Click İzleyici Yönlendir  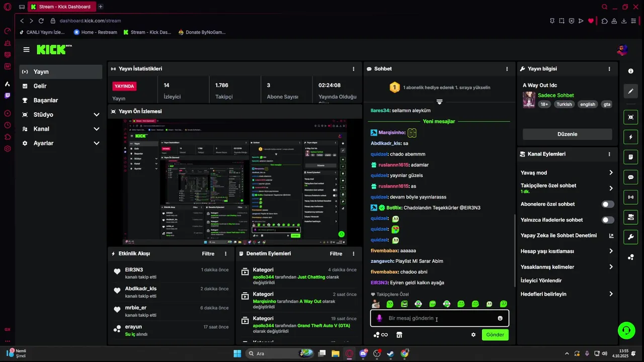(541, 281)
